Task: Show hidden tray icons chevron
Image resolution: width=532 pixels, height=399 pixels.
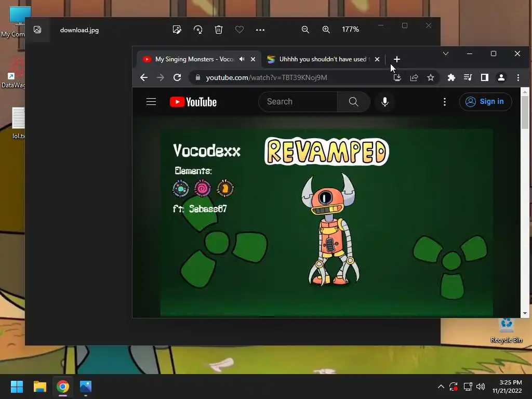Action: [441, 387]
